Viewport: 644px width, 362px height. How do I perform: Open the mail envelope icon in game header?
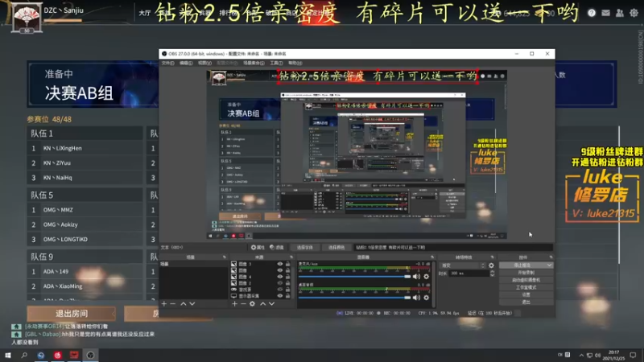(605, 13)
